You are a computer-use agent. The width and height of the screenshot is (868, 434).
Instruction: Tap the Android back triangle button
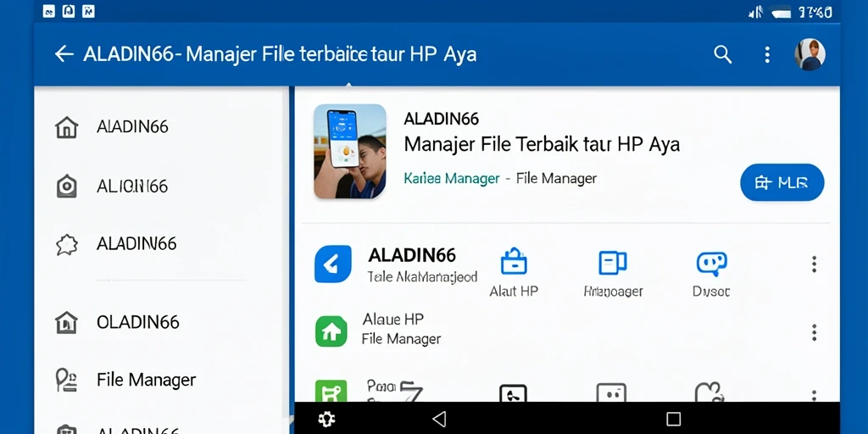click(x=439, y=419)
